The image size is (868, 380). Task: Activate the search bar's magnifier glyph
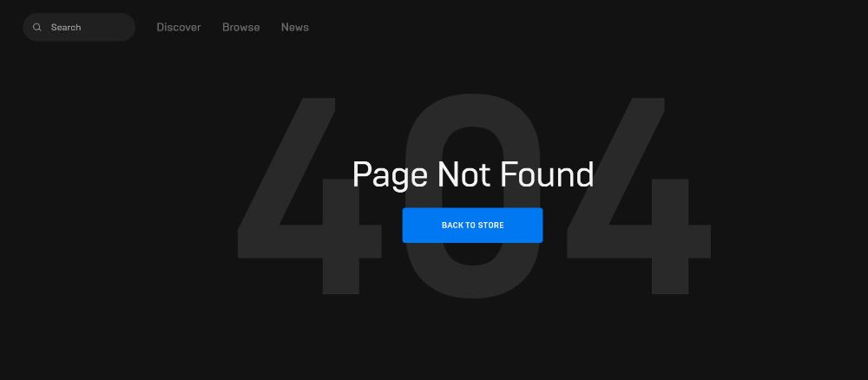click(x=37, y=27)
